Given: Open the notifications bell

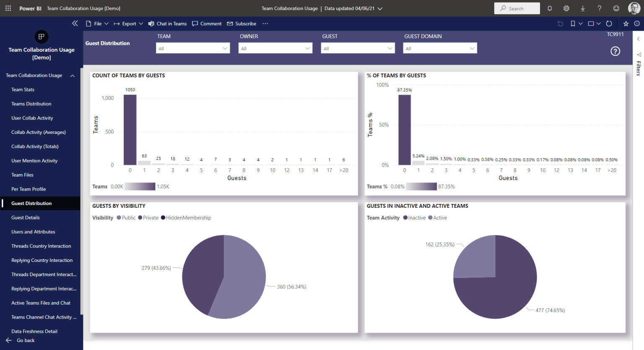Looking at the screenshot, I should click(x=550, y=8).
